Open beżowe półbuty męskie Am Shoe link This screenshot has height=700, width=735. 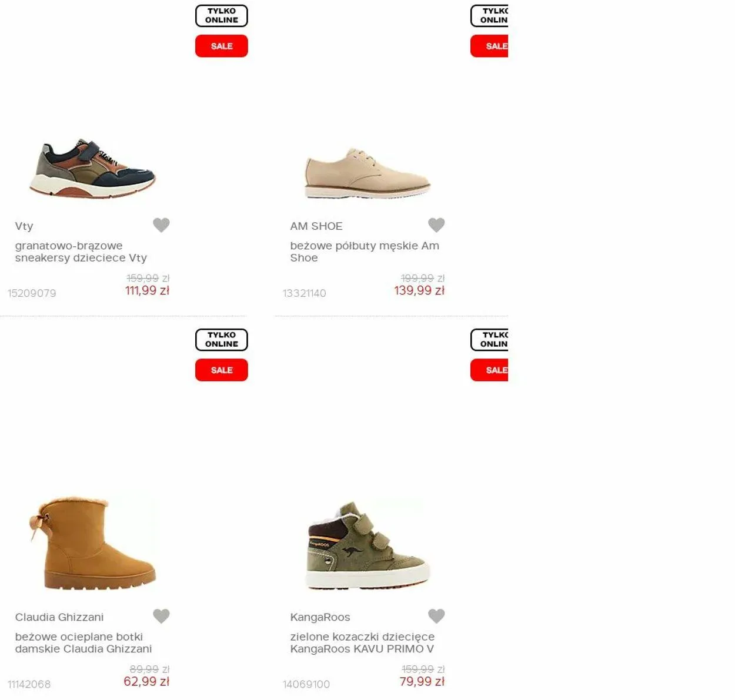(x=365, y=252)
